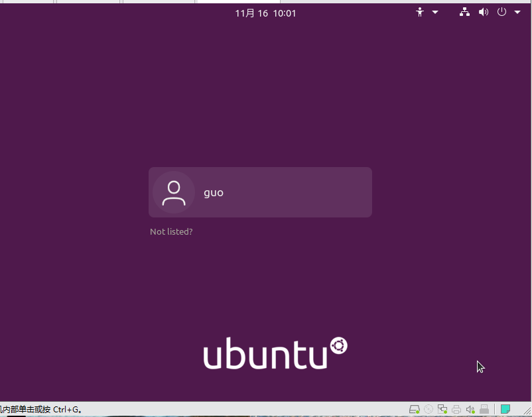Click the VMware CD/DVD drive status icon

pos(429,409)
